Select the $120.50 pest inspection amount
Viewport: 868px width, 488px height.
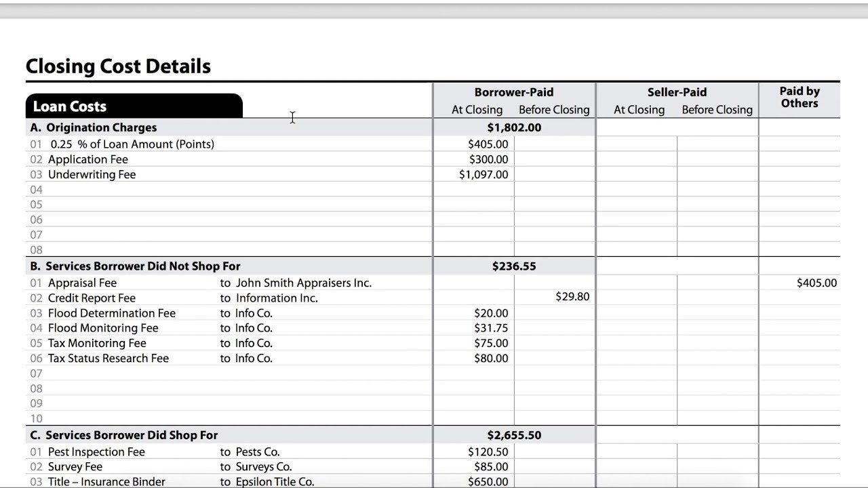[x=488, y=452]
